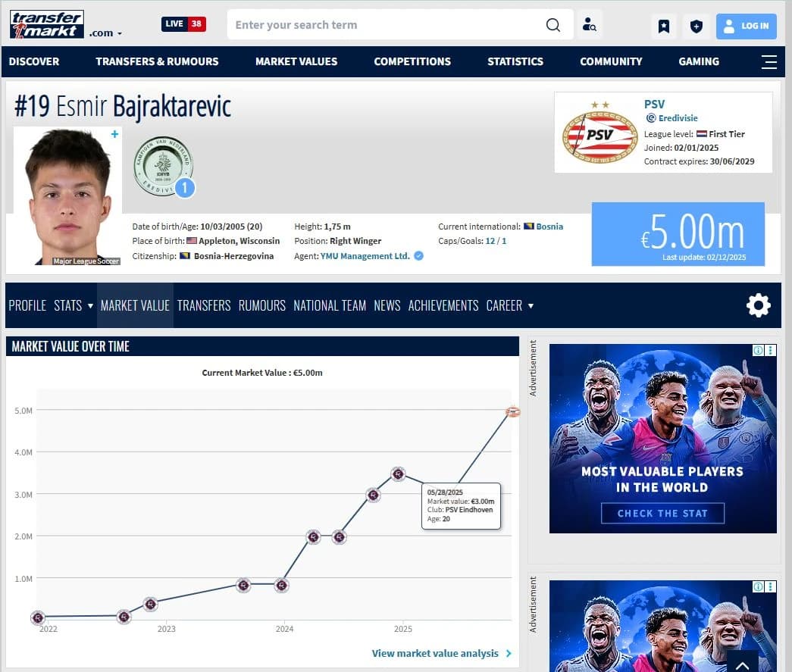Click the verified agent checkmark icon

tap(418, 256)
